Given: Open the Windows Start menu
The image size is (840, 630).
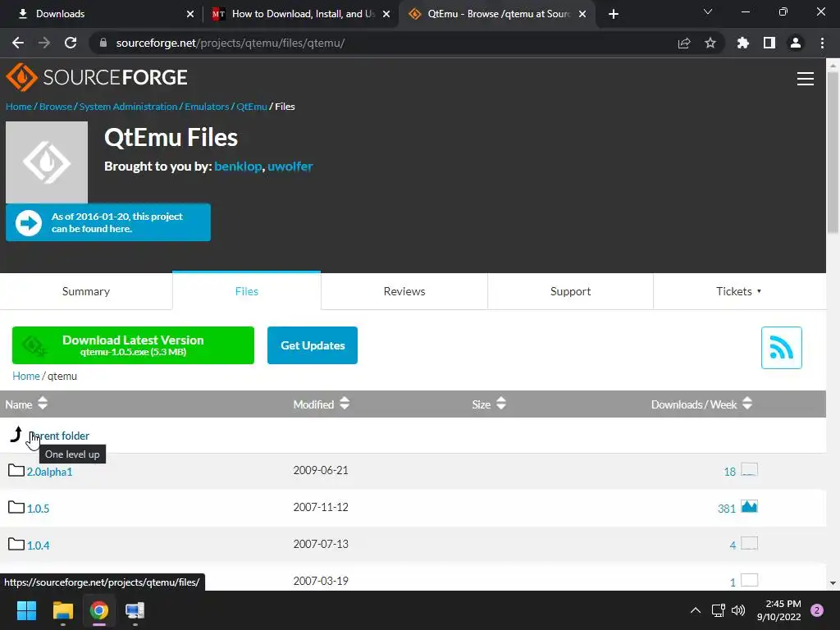Looking at the screenshot, I should 26,610.
